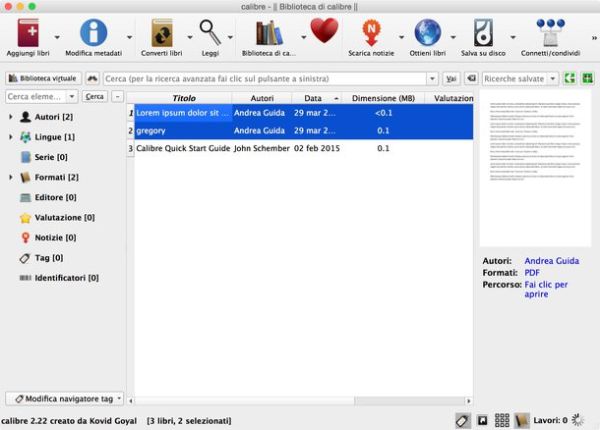Open advanced search binoculars icon
Viewport: 600px width, 430px height.
(92, 78)
